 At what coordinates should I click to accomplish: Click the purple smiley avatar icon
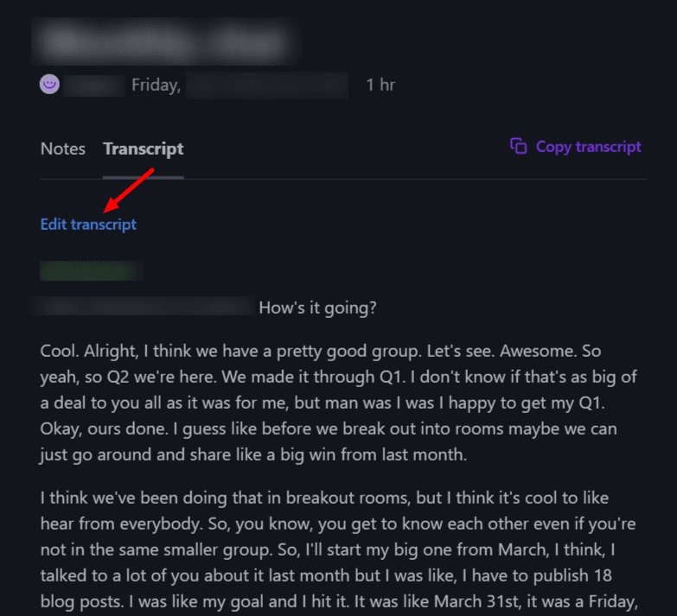[49, 84]
